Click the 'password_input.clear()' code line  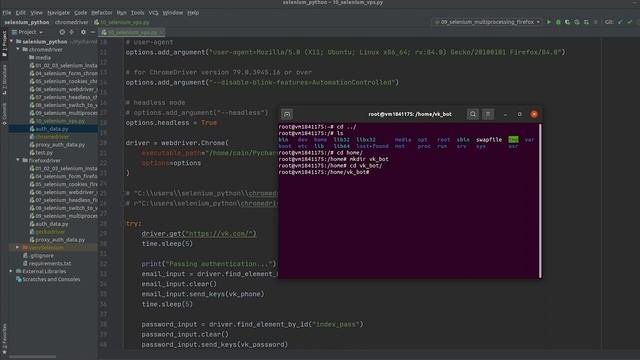coord(185,334)
